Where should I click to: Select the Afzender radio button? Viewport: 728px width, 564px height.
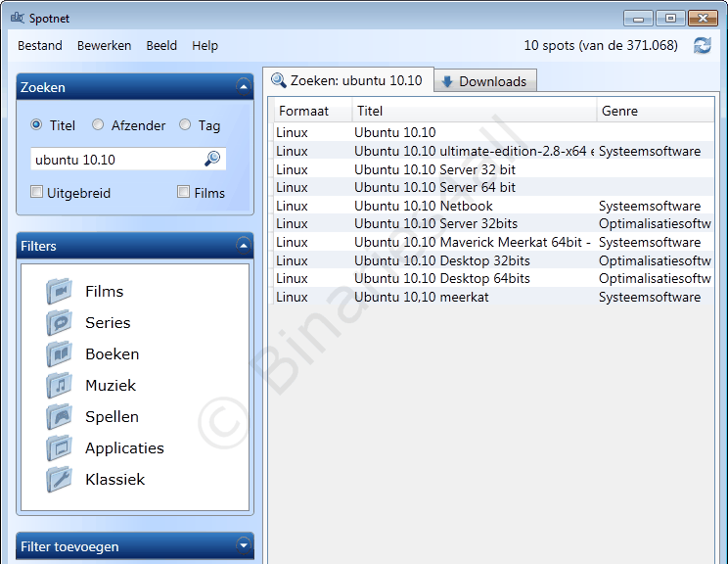[x=98, y=124]
